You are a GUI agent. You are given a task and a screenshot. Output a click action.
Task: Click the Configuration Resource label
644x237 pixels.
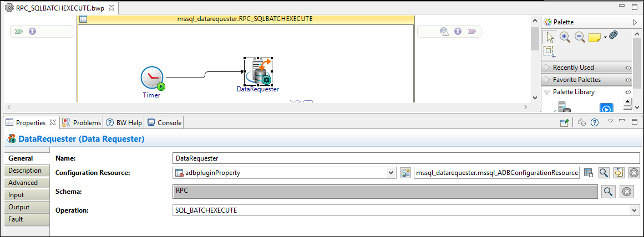click(x=93, y=173)
